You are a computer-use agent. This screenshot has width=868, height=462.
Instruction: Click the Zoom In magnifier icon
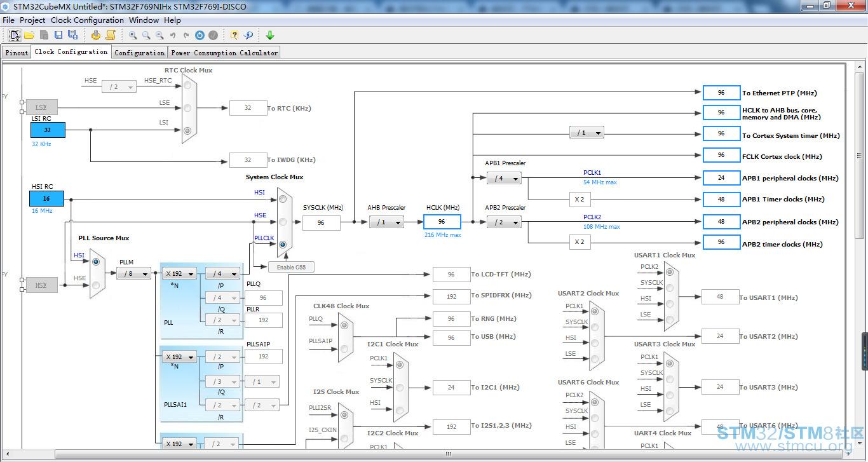[x=133, y=35]
